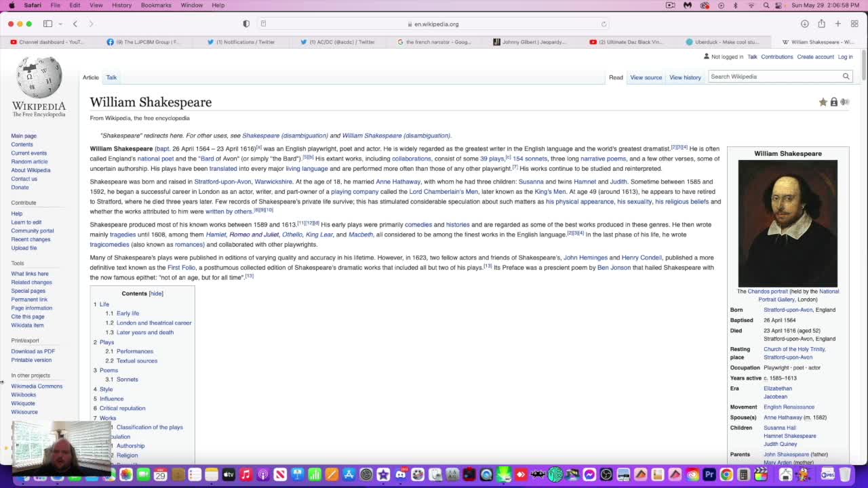Hide the Contents box via [hide]

tap(156, 293)
